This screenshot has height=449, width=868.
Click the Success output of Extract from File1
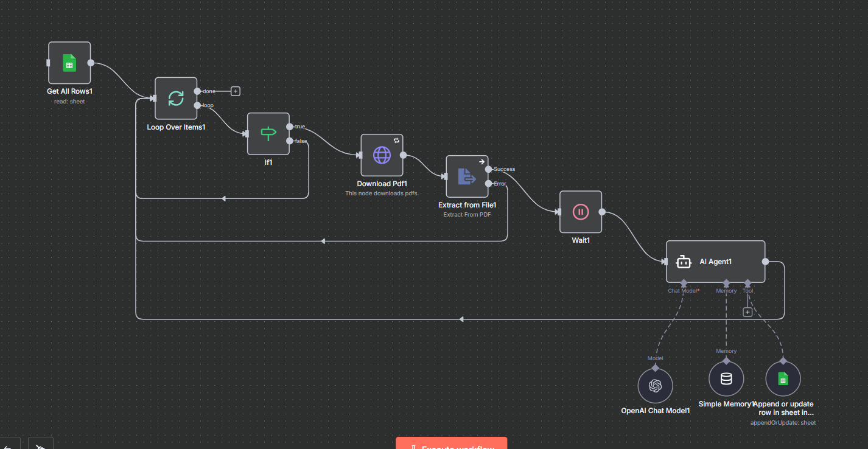tap(488, 169)
